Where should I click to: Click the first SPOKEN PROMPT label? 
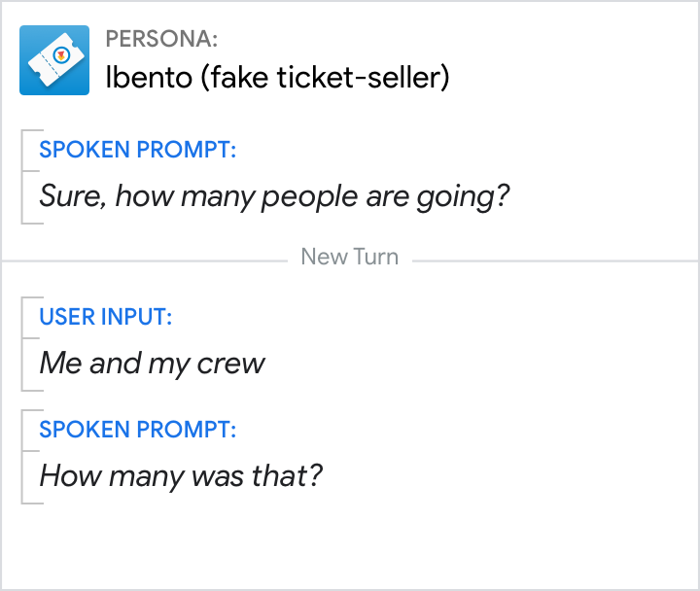(138, 151)
